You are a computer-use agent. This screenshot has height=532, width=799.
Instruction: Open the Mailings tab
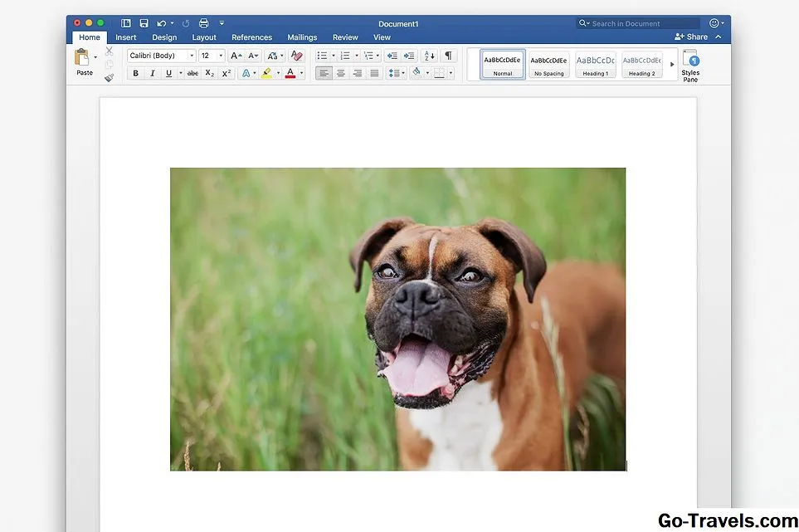click(x=302, y=37)
